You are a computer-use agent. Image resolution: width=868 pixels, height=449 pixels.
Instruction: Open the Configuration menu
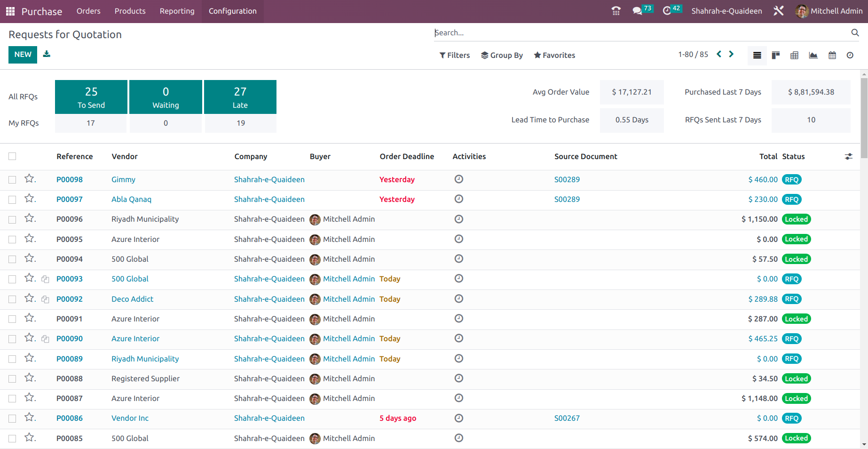(232, 11)
